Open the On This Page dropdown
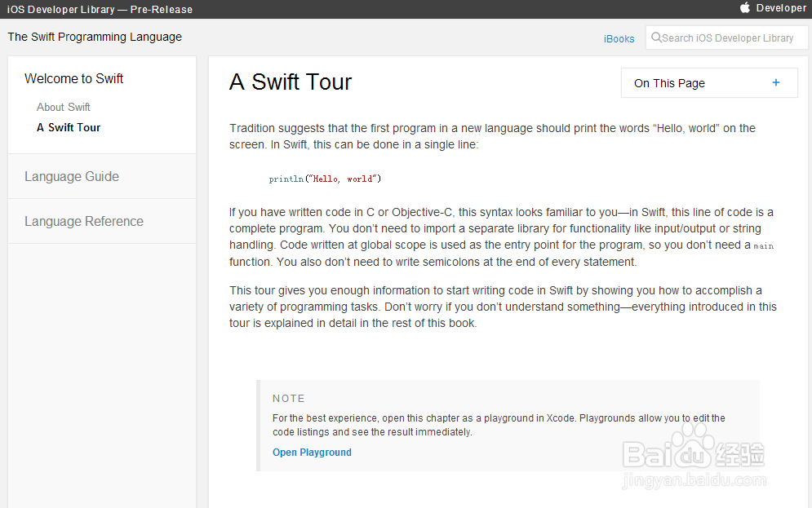 709,83
